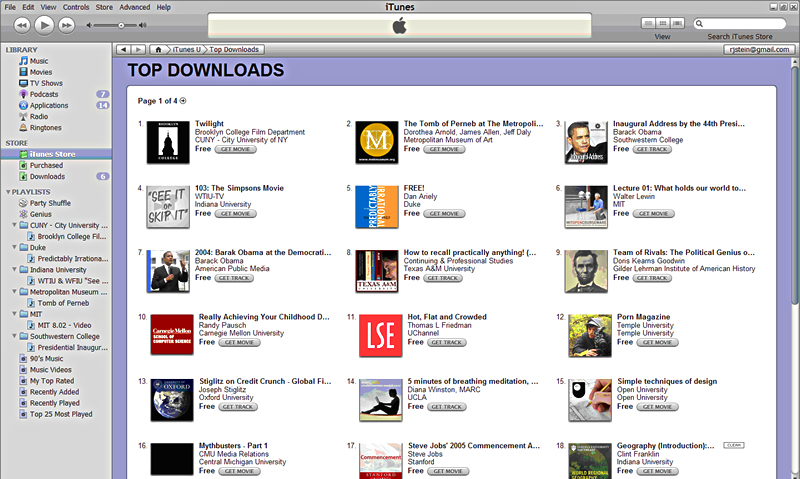Open the rjstein@gmail.com account button
Image resolution: width=800 pixels, height=479 pixels.
coord(759,49)
